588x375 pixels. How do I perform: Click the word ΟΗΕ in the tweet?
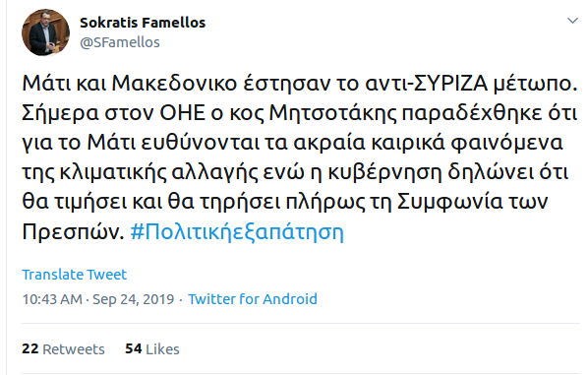[183, 113]
